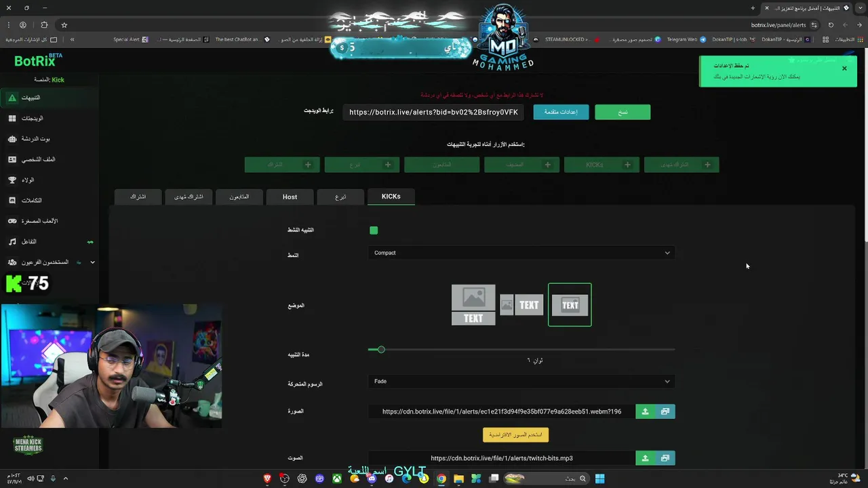
Task: Expand the bookmarks overflow chevron
Action: click(x=72, y=39)
